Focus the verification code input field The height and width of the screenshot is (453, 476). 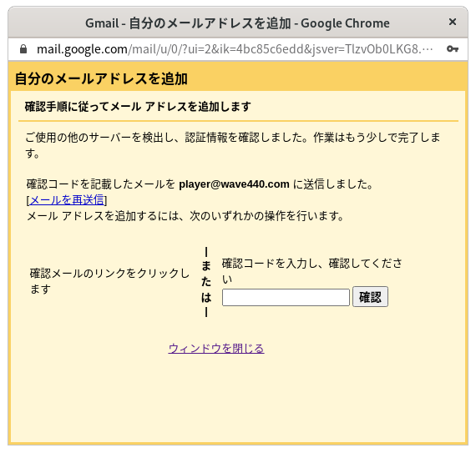(286, 298)
